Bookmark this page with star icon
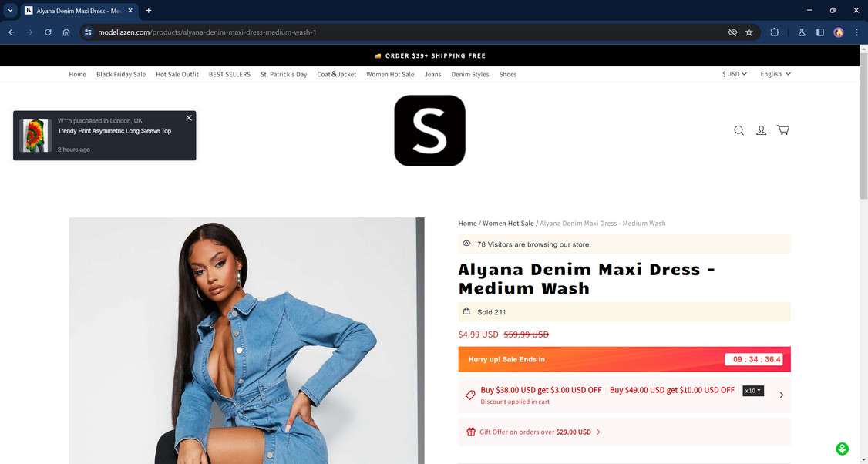Screen dimensions: 868x464 (749, 32)
